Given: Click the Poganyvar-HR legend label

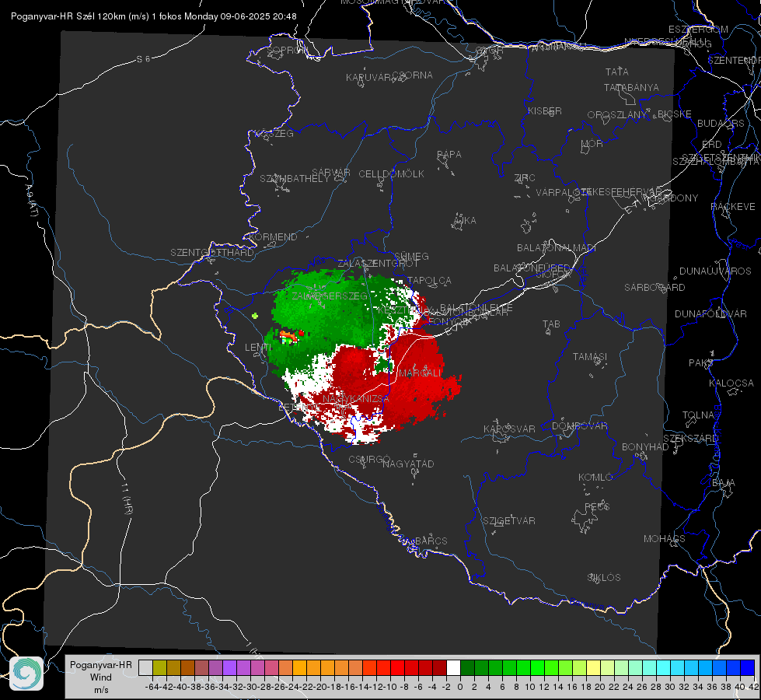Looking at the screenshot, I should point(101,664).
